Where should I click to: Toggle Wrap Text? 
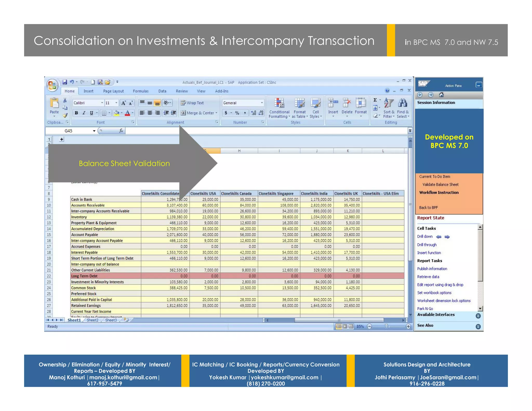(x=192, y=103)
